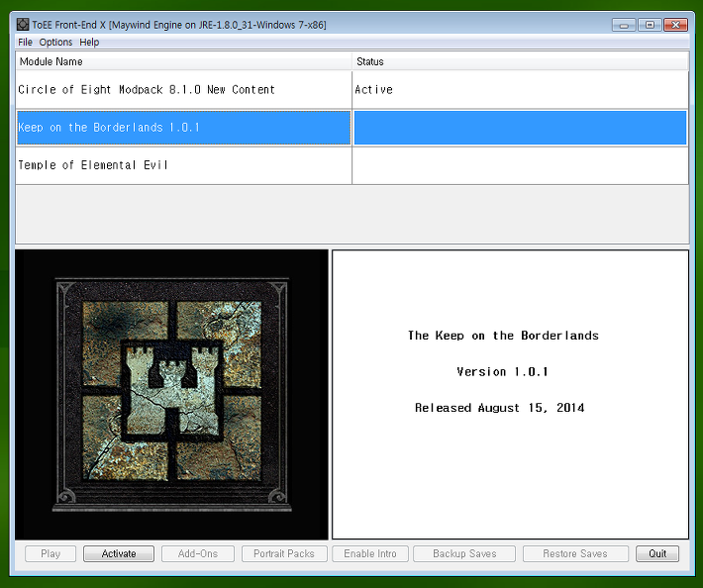The width and height of the screenshot is (703, 588).
Task: Open the File menu
Action: pos(25,43)
